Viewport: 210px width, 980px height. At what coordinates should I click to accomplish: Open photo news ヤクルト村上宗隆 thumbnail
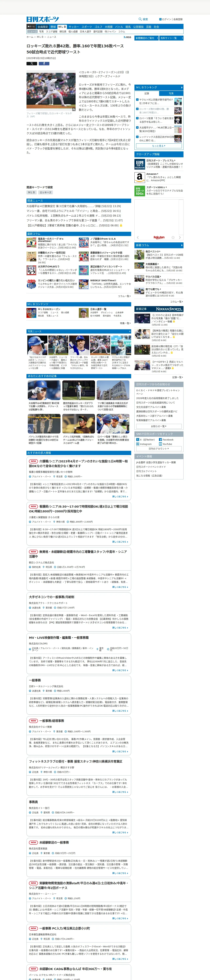click(x=121, y=345)
